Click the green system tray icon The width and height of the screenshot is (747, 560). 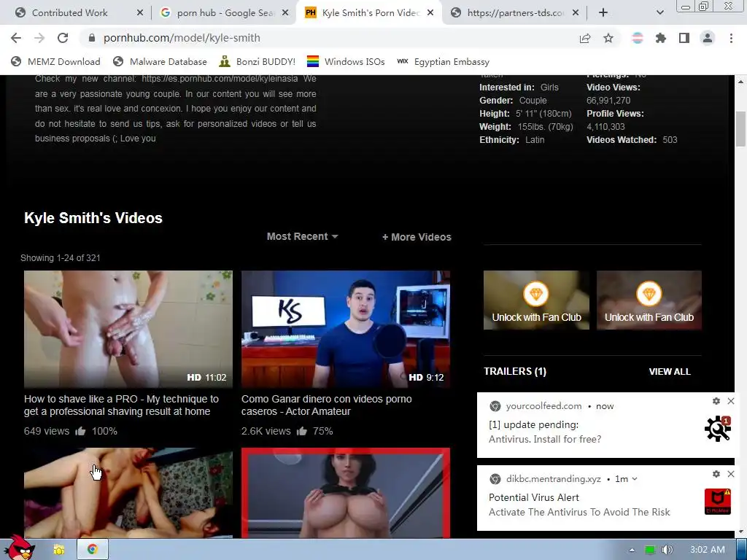point(650,550)
